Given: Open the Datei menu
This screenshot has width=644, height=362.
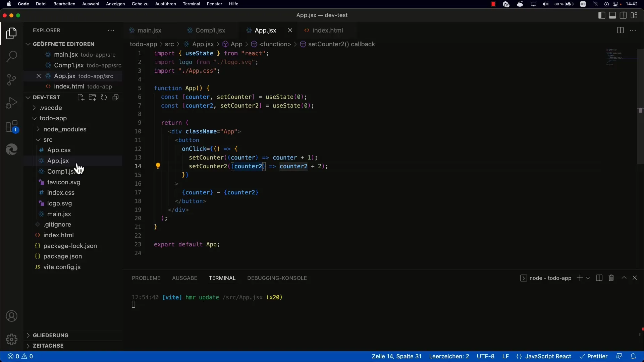Looking at the screenshot, I should (41, 4).
